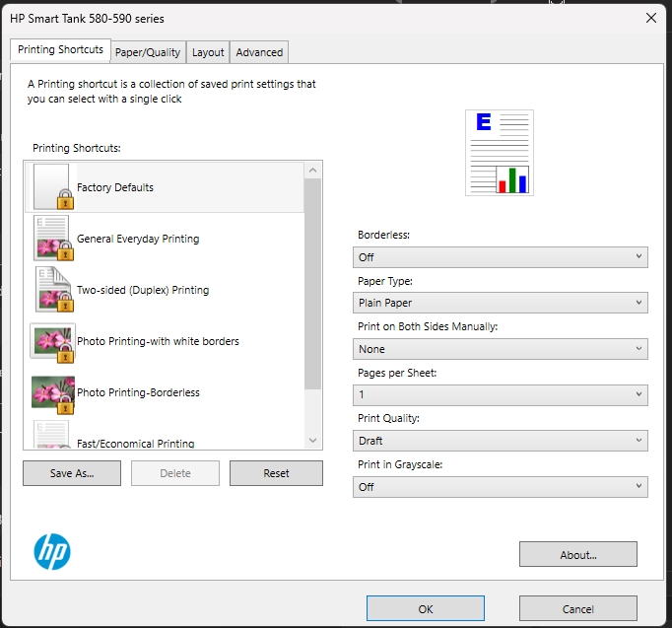Select "Two-sided (Duplex) Printing" text
Viewport: 672px width, 628px height.
(143, 290)
